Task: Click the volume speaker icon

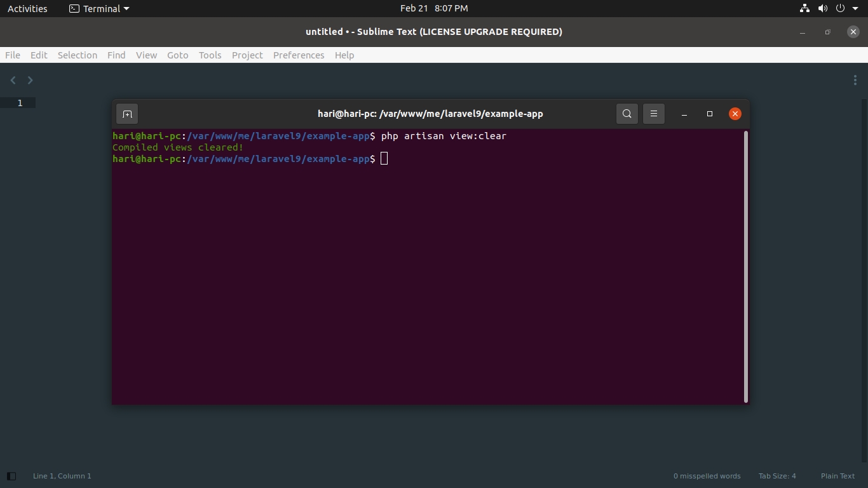Action: coord(822,8)
